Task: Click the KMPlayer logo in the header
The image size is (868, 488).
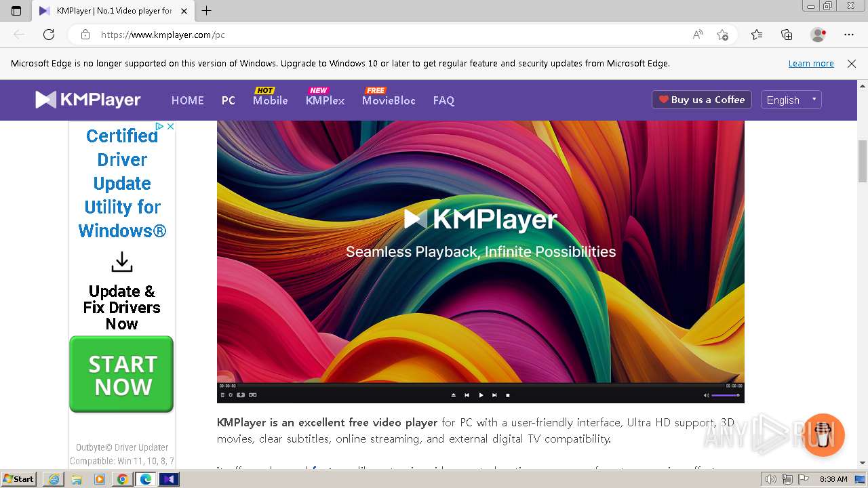Action: (x=88, y=100)
